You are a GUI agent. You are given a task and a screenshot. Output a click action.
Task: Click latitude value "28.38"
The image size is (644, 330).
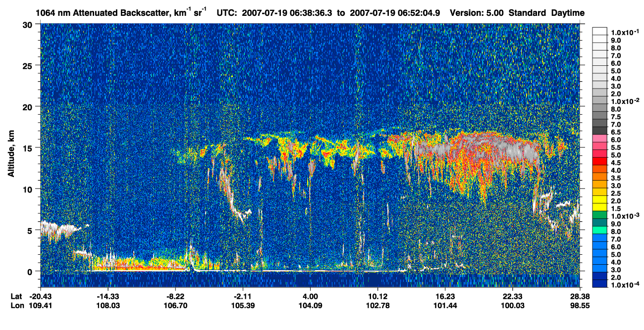[x=580, y=296]
